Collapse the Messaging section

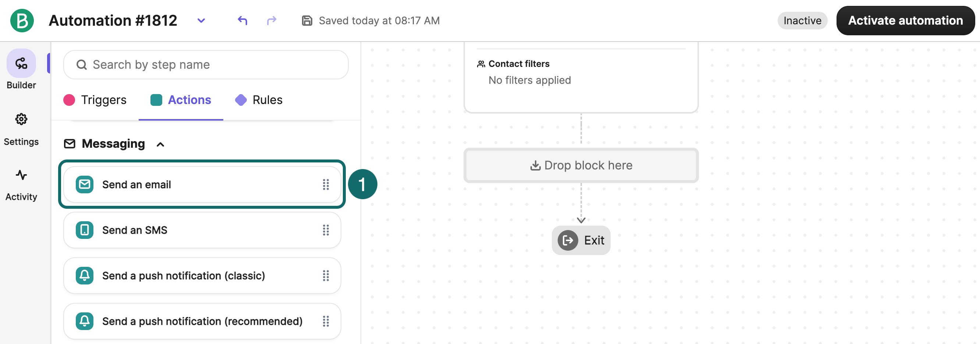[160, 144]
